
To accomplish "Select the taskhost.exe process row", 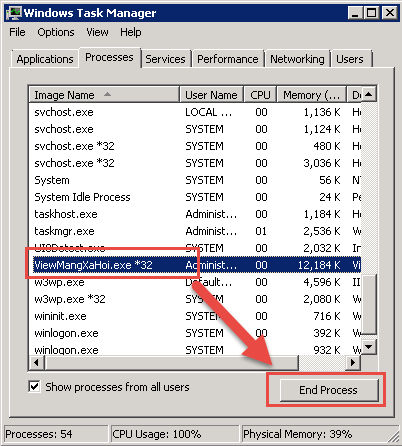I will point(195,214).
